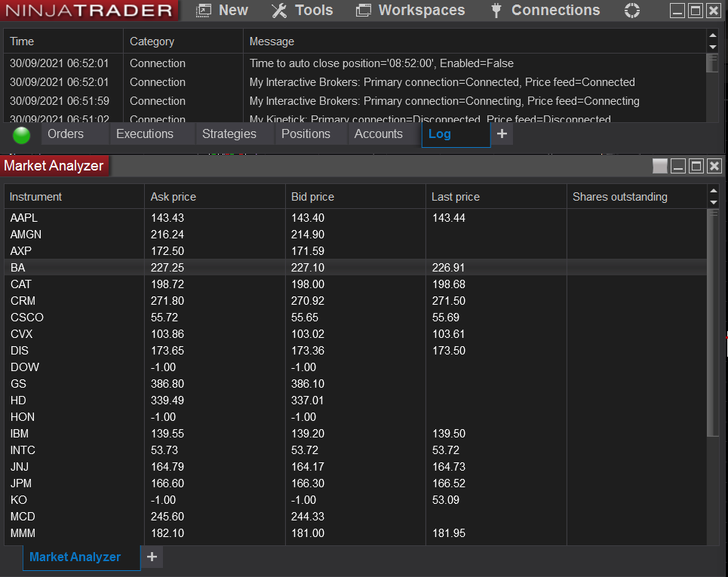Click the always-on-top square icon in Market Analyzer
This screenshot has height=577, width=728.
(660, 166)
